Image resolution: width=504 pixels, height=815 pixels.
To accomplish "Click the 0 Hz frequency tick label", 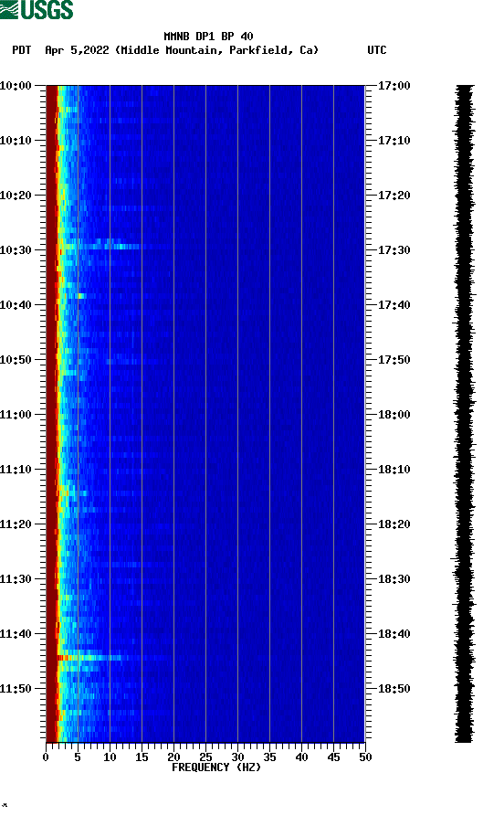I will click(x=46, y=757).
